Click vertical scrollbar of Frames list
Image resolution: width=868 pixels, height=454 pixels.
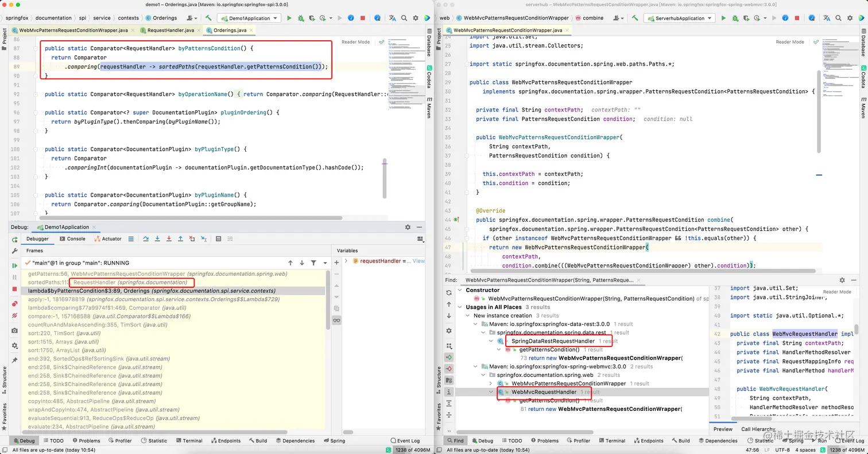coord(328,299)
